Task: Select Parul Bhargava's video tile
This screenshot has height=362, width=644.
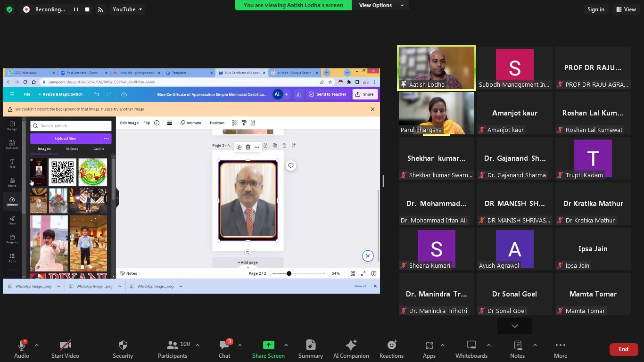Action: tap(436, 113)
